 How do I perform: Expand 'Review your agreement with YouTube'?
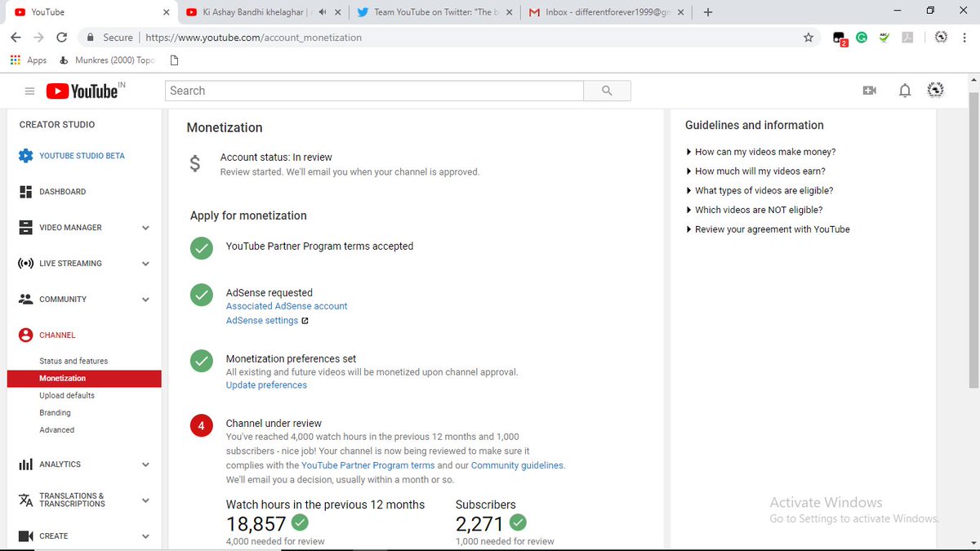click(x=768, y=229)
